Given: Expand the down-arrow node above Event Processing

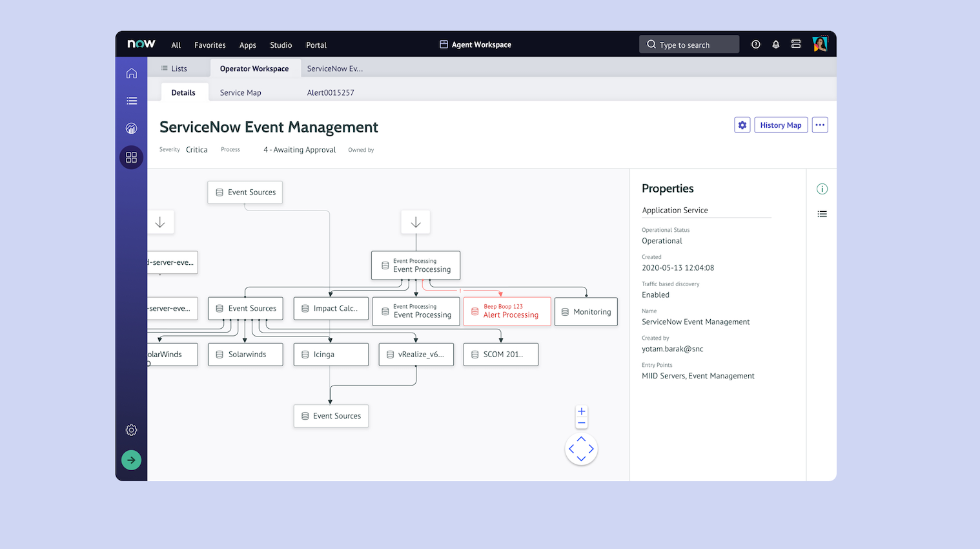Looking at the screenshot, I should tap(416, 222).
